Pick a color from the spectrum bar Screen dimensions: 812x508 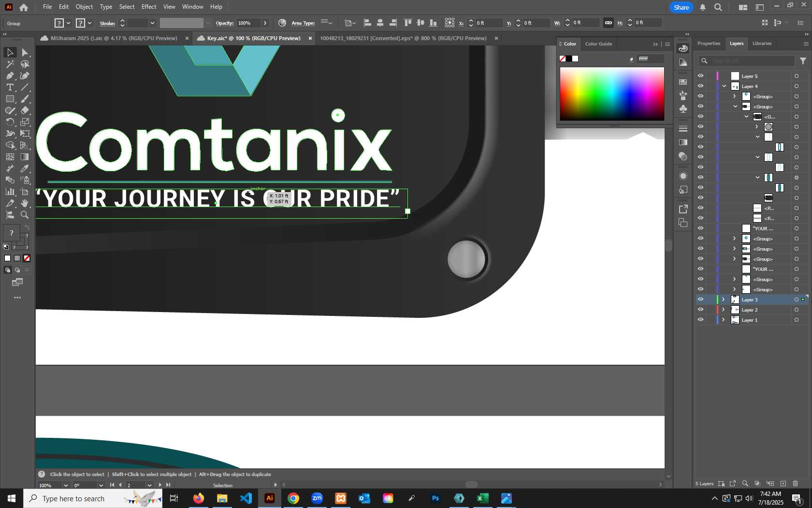point(612,94)
